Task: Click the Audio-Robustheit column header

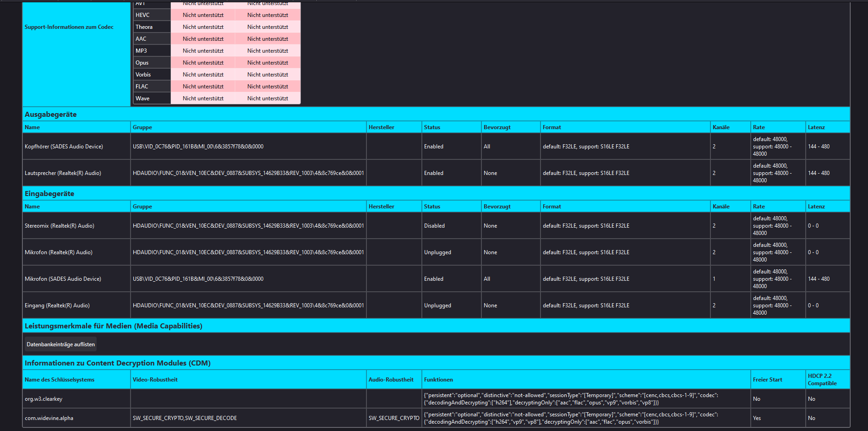Action: (391, 380)
